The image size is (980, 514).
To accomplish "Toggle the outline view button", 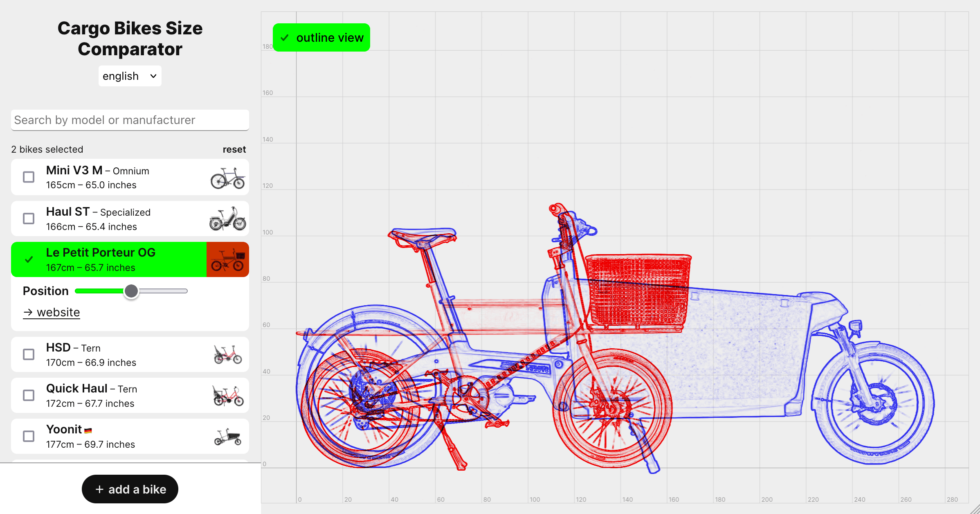I will [x=321, y=38].
